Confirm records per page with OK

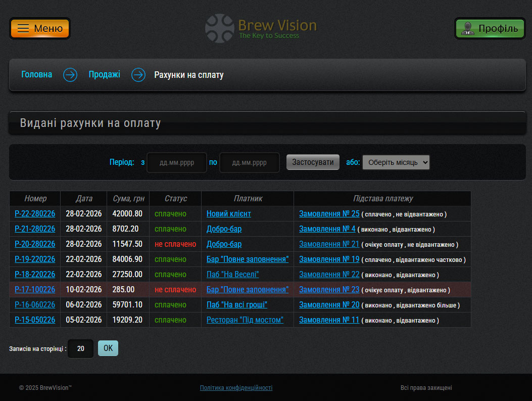pyautogui.click(x=108, y=348)
